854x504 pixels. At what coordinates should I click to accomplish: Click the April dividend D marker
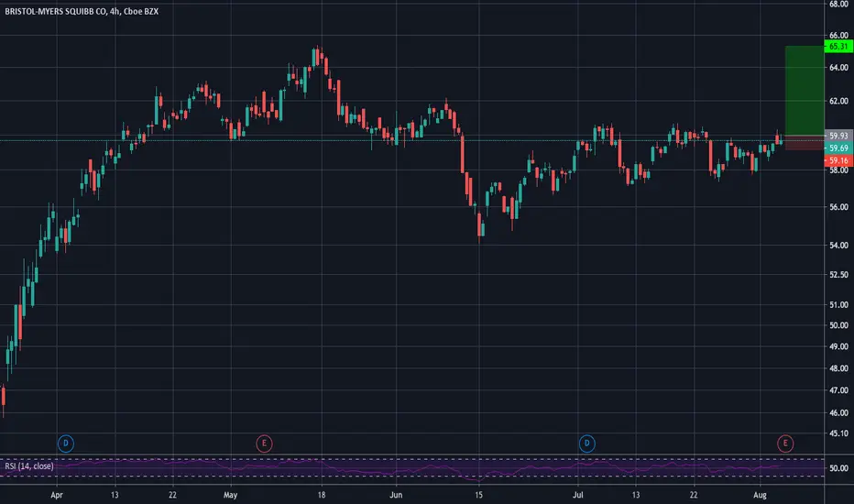point(65,444)
